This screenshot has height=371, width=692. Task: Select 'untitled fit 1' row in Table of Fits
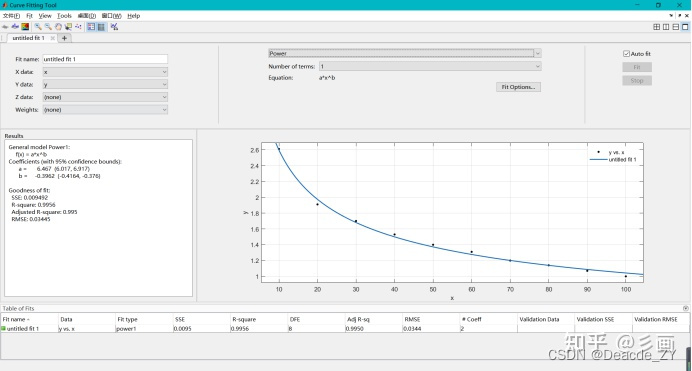[x=345, y=329]
